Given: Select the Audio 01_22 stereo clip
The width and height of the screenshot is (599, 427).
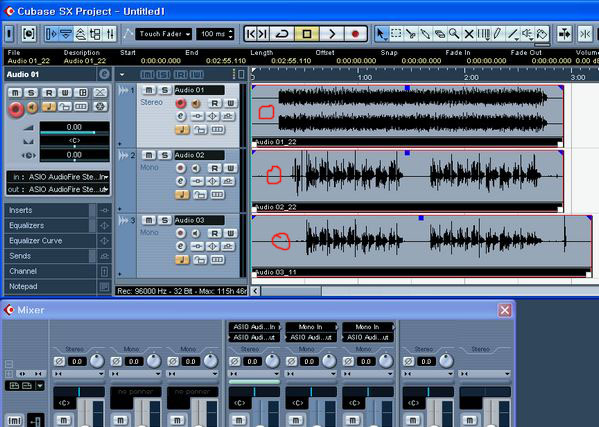Looking at the screenshot, I should pyautogui.click(x=407, y=116).
